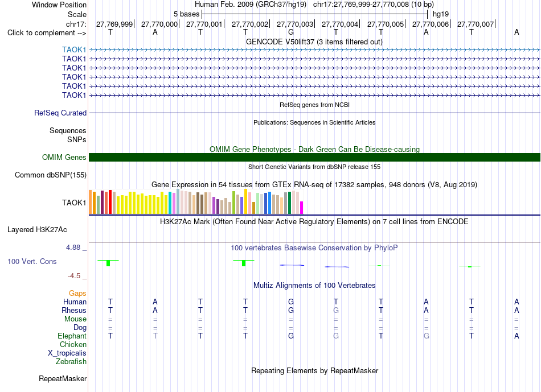Click position label 27,770,004
The width and height of the screenshot is (541, 392).
(x=340, y=24)
